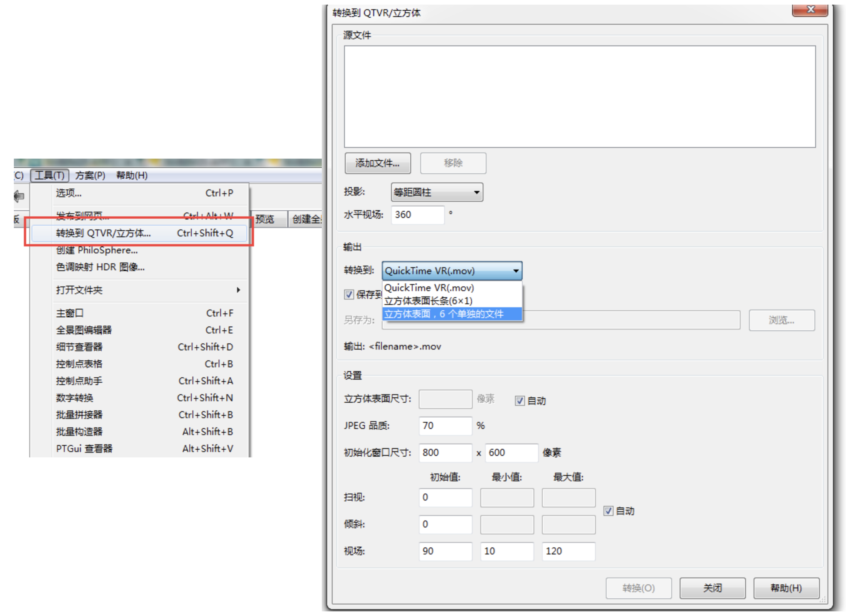Image resolution: width=846 pixels, height=616 pixels.
Task: Uncheck 自动 next to 立方体表面尺寸
Action: click(x=520, y=401)
